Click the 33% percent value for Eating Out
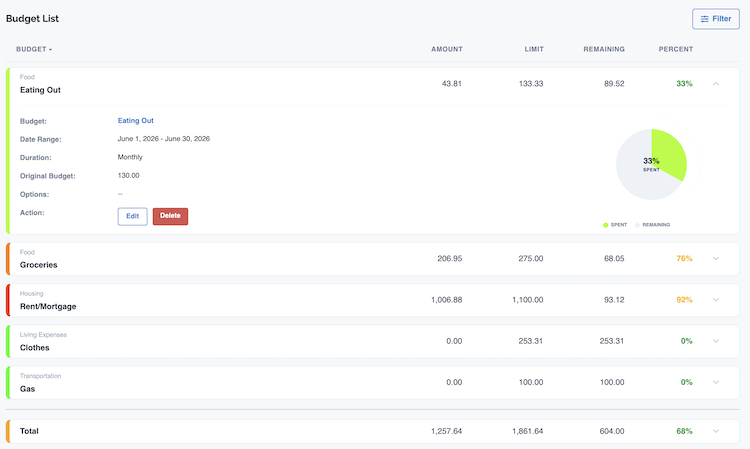 click(684, 84)
